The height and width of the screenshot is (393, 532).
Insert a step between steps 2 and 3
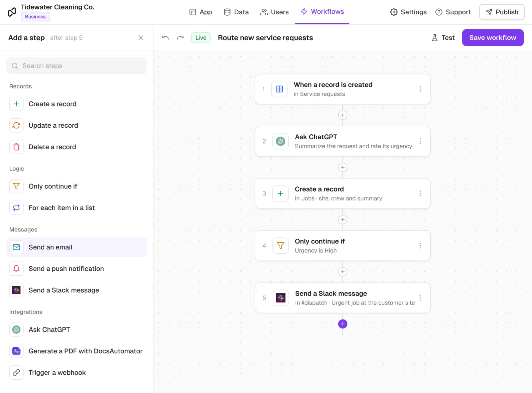coord(343,167)
